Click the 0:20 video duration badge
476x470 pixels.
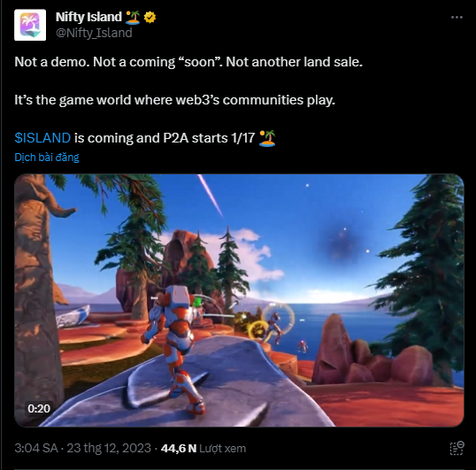tap(39, 409)
